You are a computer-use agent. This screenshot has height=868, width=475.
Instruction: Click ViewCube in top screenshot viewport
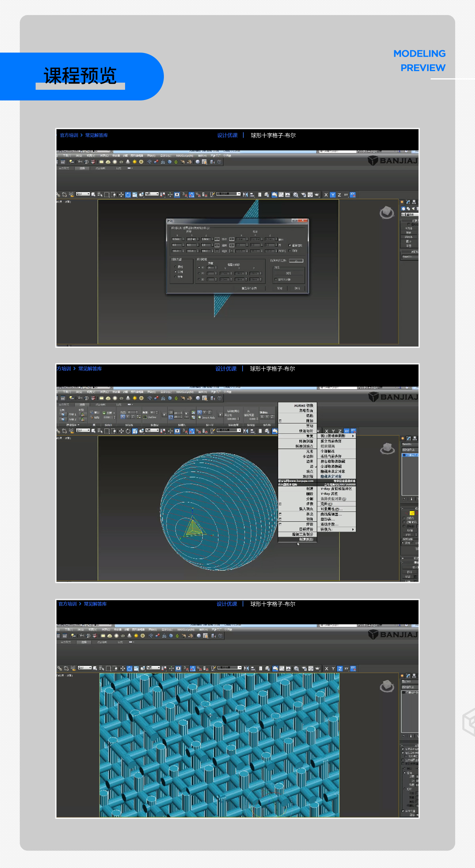[x=387, y=212]
